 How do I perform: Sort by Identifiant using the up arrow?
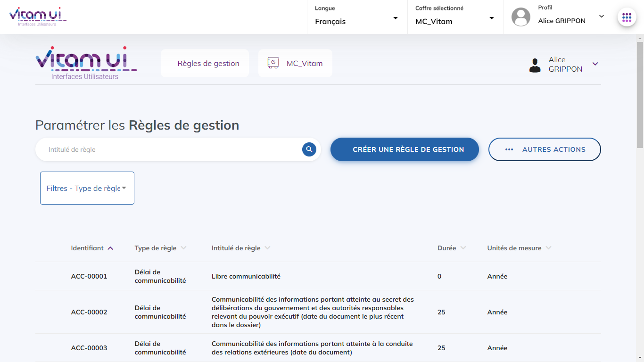[x=110, y=248]
